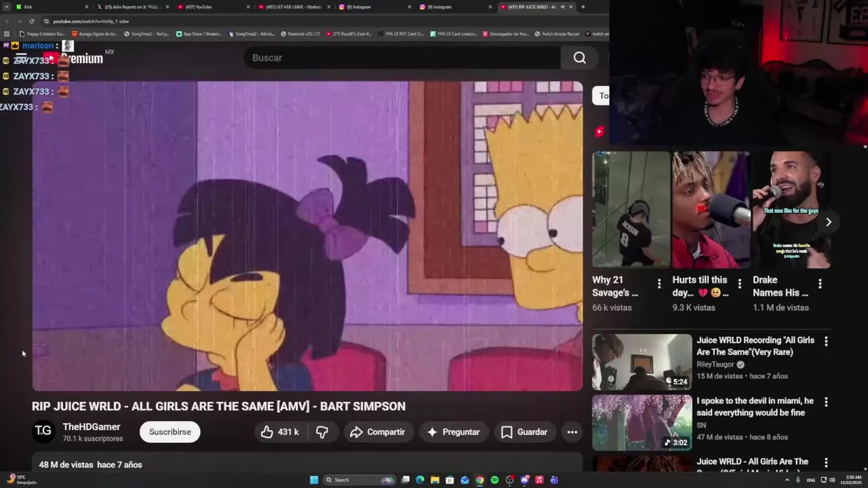Viewport: 868px width, 488px height.
Task: Show hidden system tray icons
Action: 788,480
